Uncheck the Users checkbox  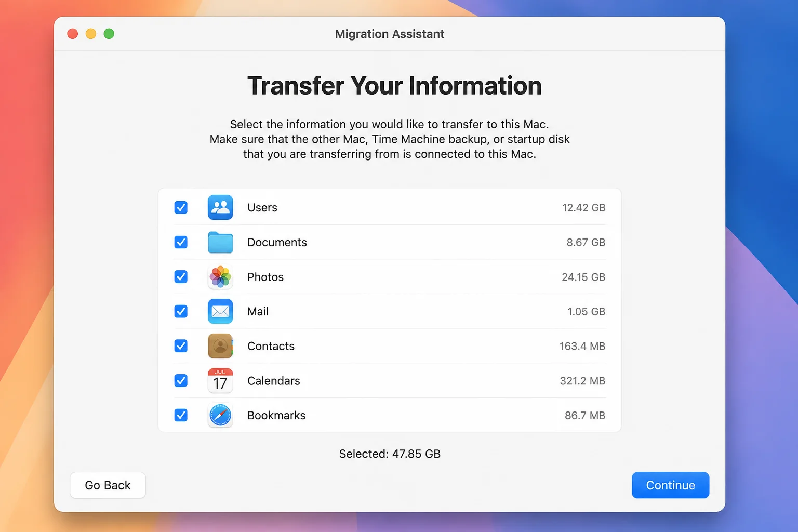point(181,207)
